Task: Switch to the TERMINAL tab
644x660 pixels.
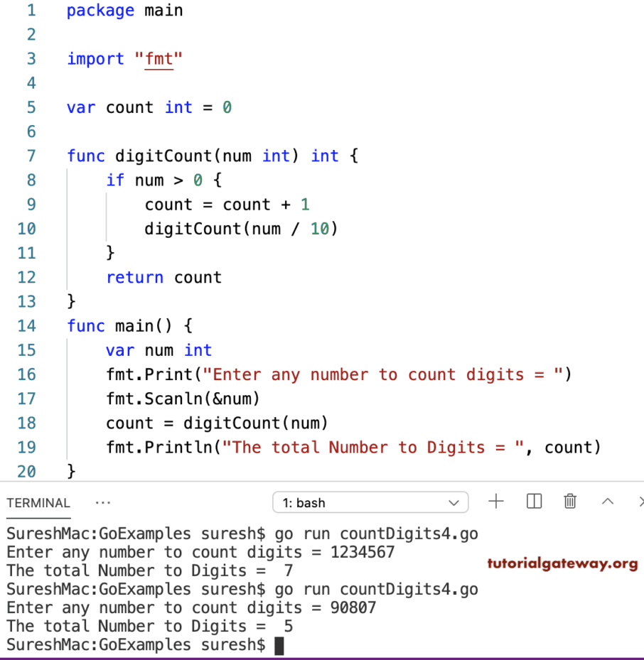Action: click(x=38, y=502)
